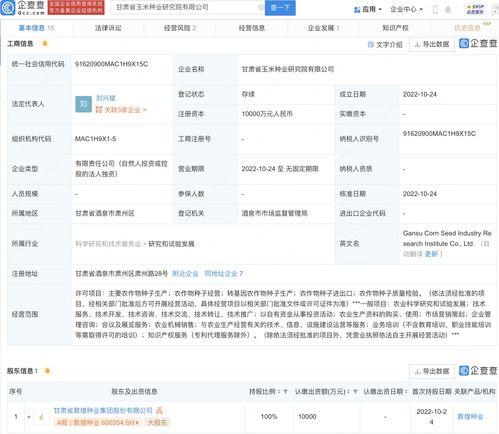Expand shareholder row 1 details arrow

pos(29,417)
